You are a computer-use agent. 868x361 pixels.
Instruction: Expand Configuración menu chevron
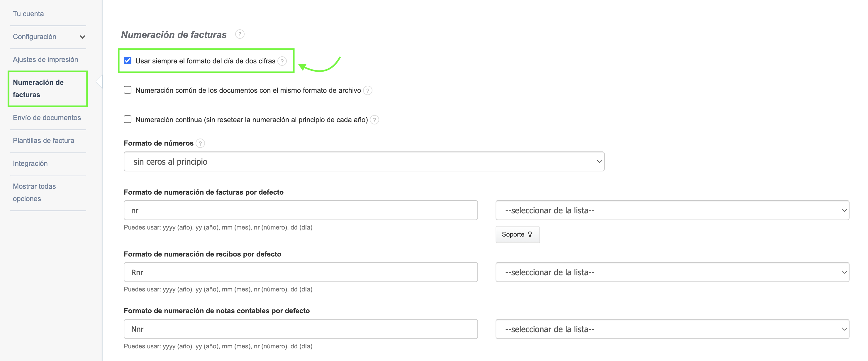[x=83, y=37]
